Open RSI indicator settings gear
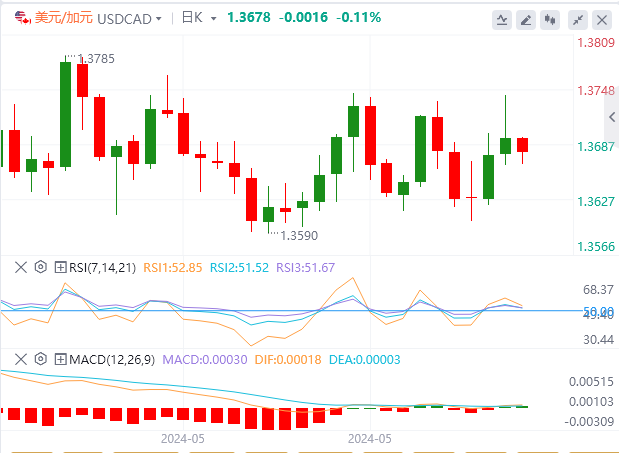This screenshot has width=619, height=453. tap(41, 267)
